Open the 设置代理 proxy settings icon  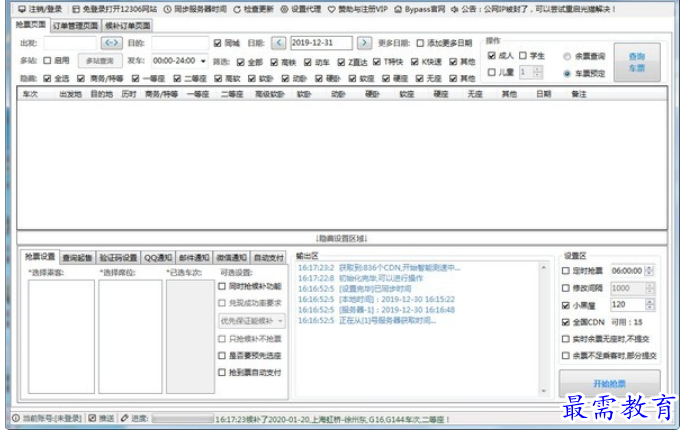[x=284, y=9]
